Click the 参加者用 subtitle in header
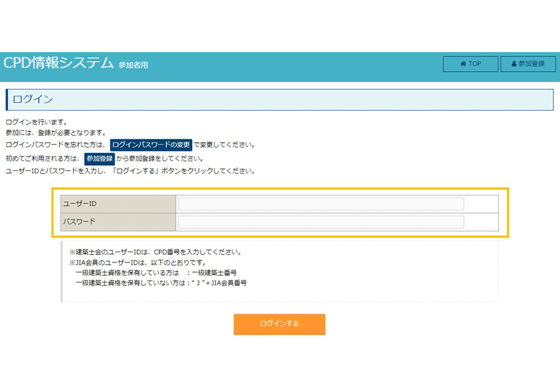This screenshot has width=560, height=392. point(133,65)
